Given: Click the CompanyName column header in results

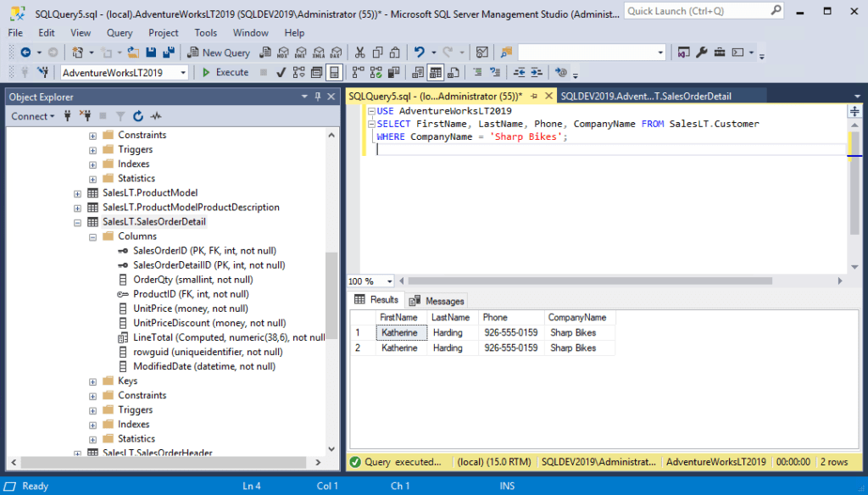Looking at the screenshot, I should 579,317.
